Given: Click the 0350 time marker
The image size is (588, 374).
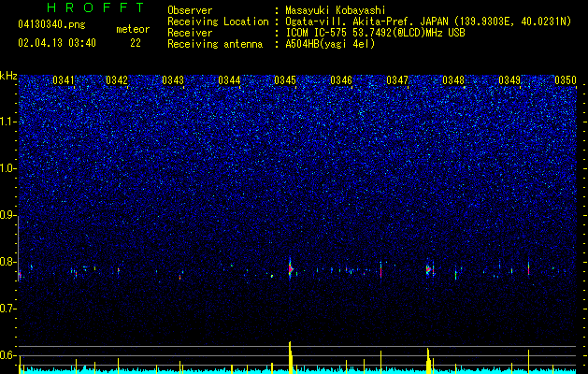Looking at the screenshot, I should [x=566, y=80].
